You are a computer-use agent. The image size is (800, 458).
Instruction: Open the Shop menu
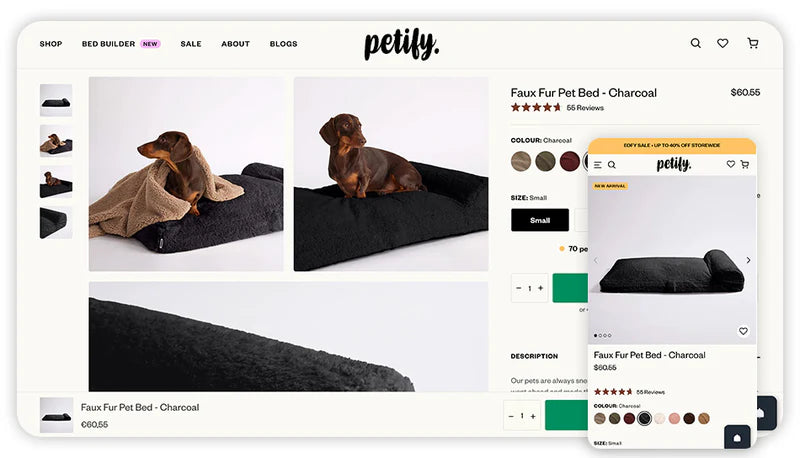51,44
